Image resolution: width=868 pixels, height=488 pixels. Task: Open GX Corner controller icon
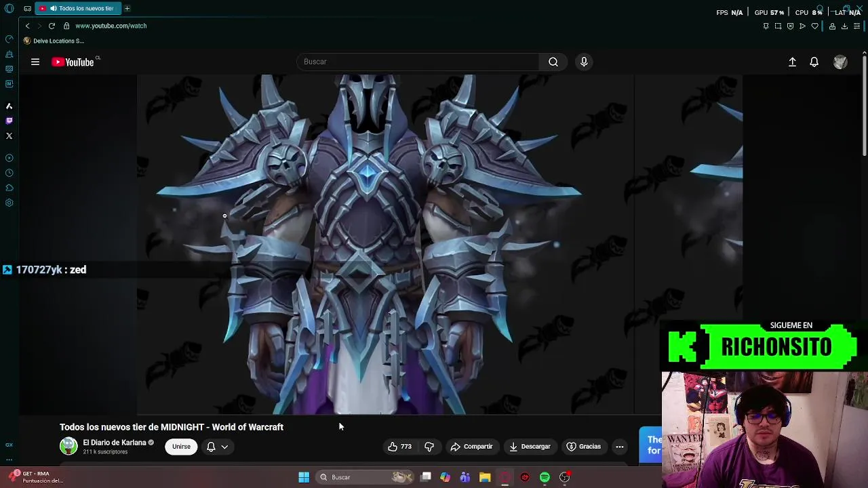click(x=27, y=8)
